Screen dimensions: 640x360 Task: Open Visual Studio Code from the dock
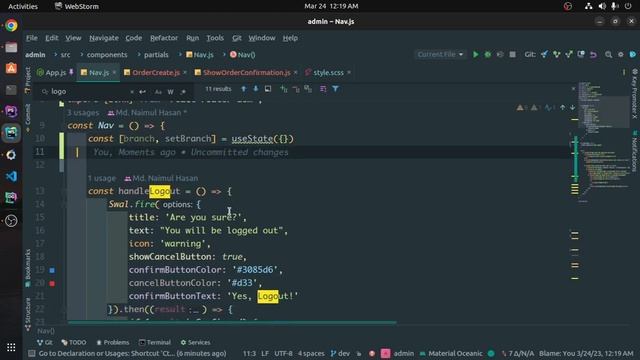[11, 176]
